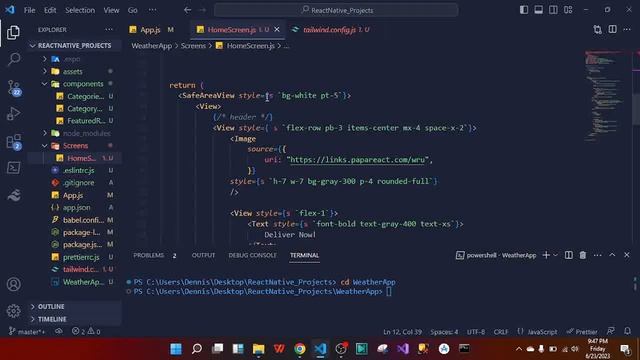
Task: Open the Accounts menu icon
Action: point(13,284)
